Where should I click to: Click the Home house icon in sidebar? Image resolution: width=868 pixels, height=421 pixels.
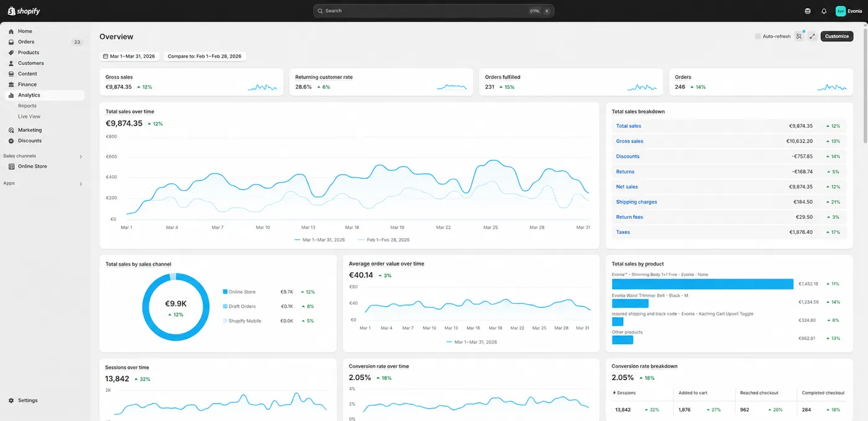[11, 31]
